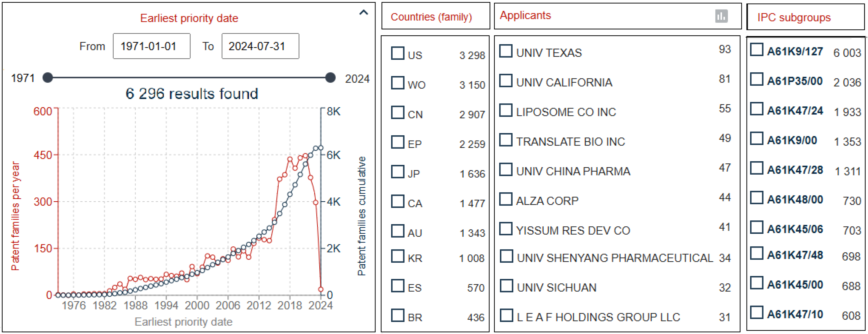Screen dimensions: 868x334
Task: Tick the A61P35/00 subgroup checkbox
Action: pyautogui.click(x=756, y=79)
